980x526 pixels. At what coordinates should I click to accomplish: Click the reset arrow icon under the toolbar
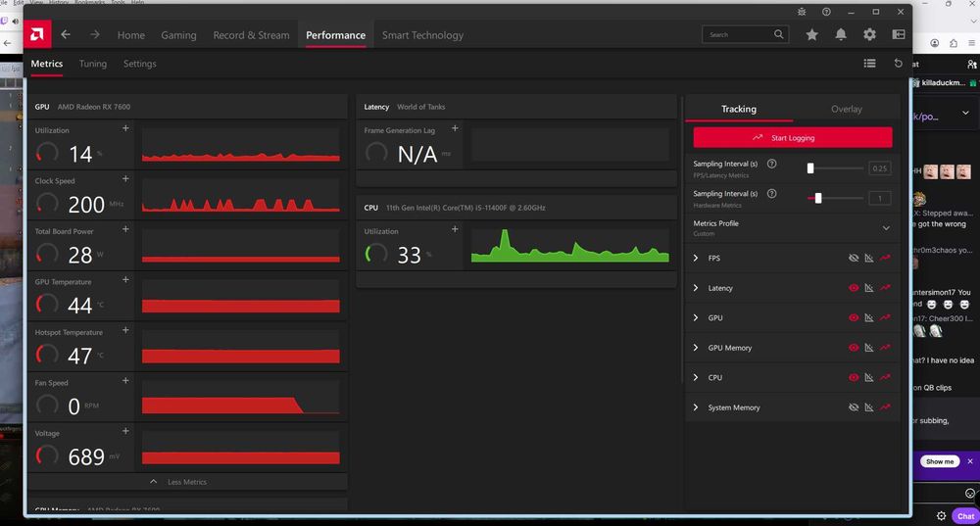click(898, 64)
